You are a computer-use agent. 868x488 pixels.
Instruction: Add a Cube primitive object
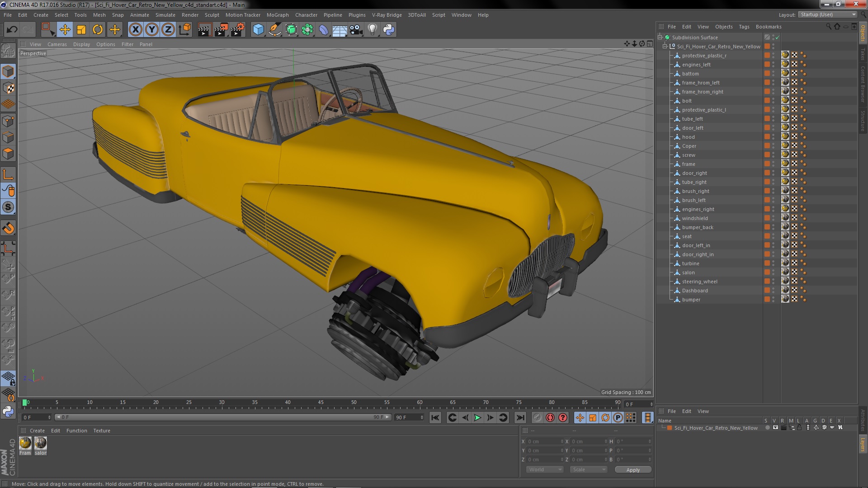258,30
